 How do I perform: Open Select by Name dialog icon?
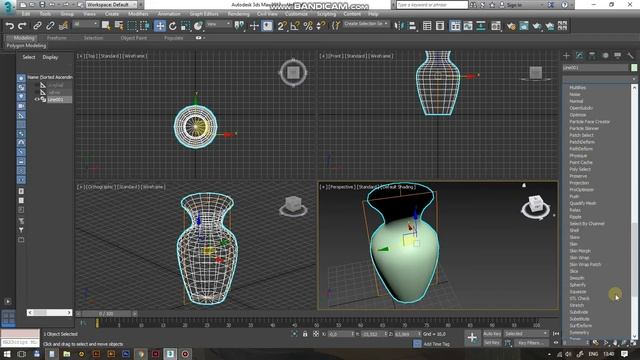pos(119,26)
